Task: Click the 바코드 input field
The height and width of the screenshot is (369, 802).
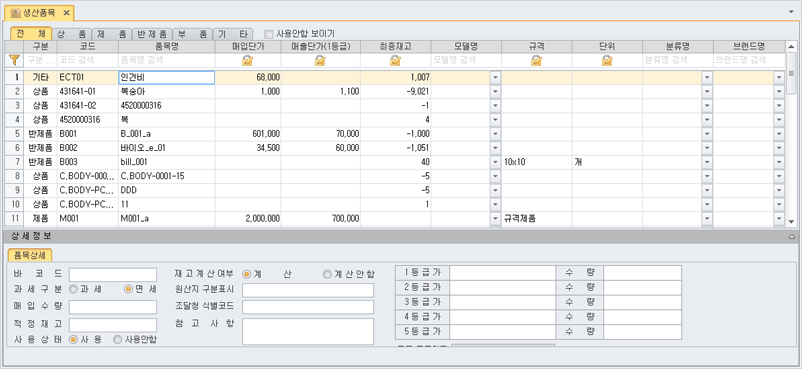Action: coord(113,274)
